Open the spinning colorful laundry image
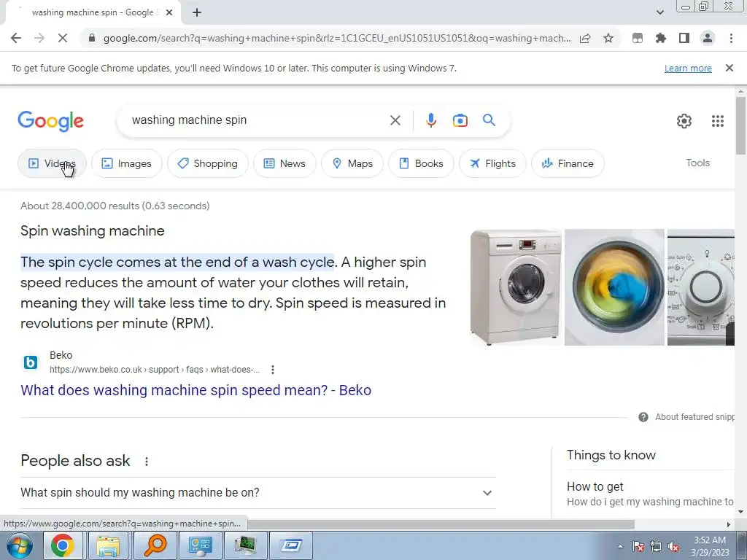 point(614,287)
